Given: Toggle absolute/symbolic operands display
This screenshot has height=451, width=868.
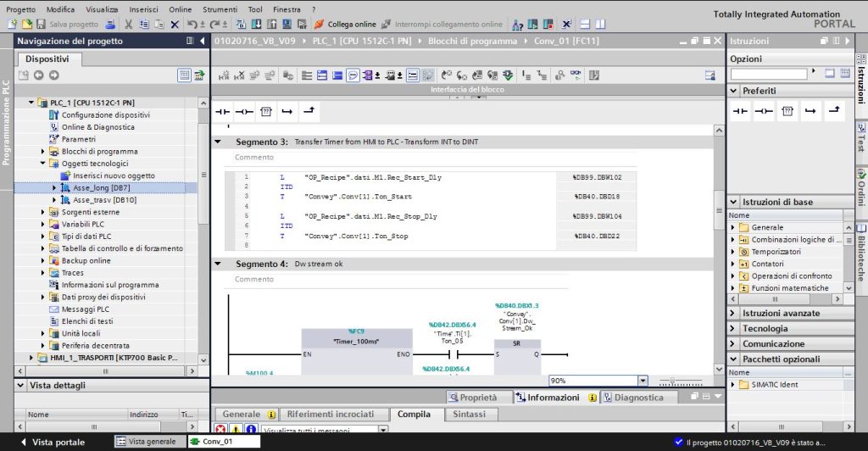Looking at the screenshot, I should coord(367,75).
